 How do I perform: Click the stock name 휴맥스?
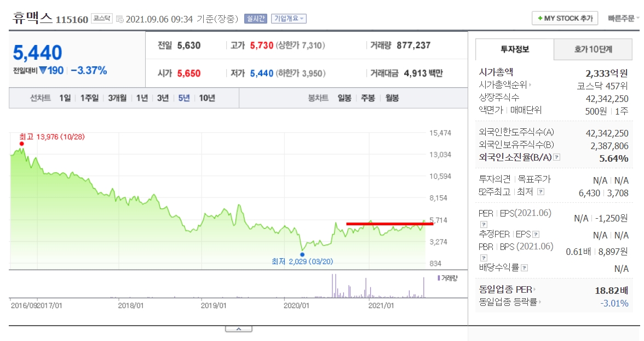pos(32,18)
